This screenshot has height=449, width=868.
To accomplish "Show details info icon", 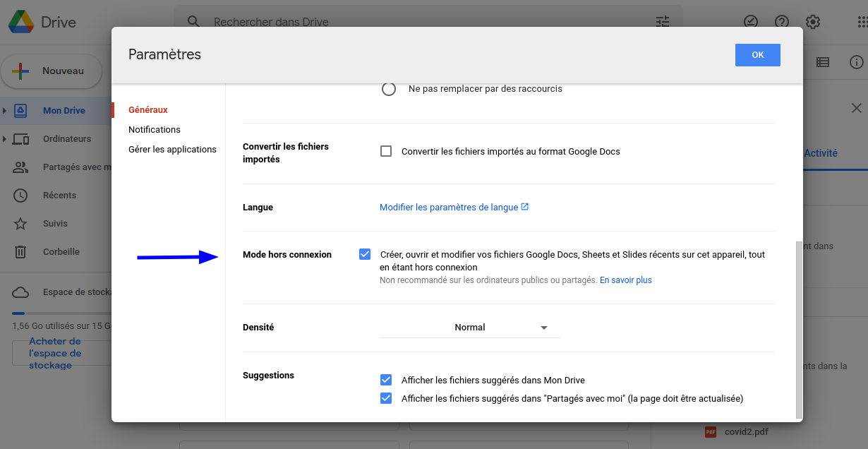I will tap(856, 62).
